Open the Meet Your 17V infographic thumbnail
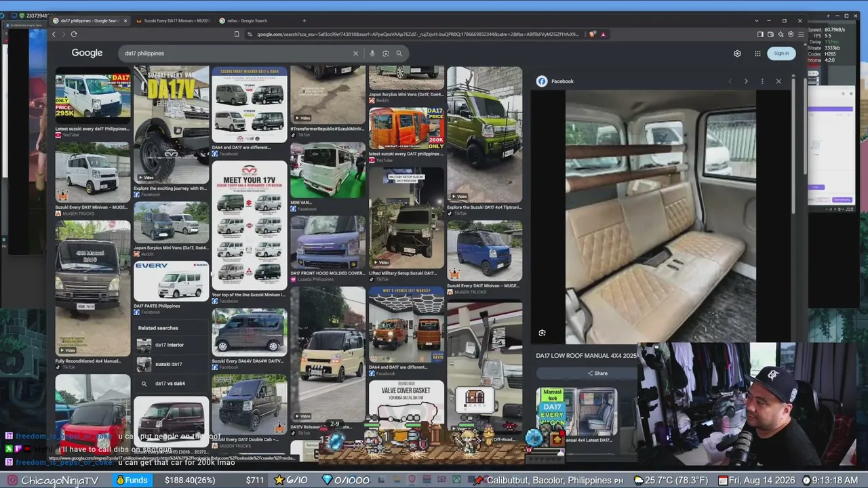 tap(250, 226)
